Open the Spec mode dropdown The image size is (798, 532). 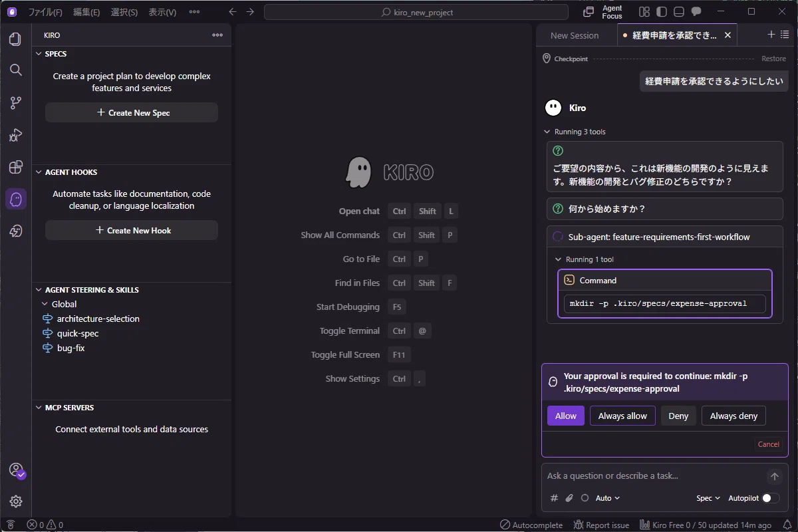[708, 498]
